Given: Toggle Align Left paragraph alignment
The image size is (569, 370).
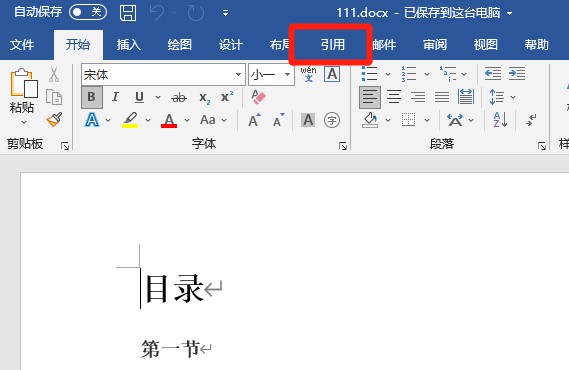Looking at the screenshot, I should pyautogui.click(x=370, y=97).
